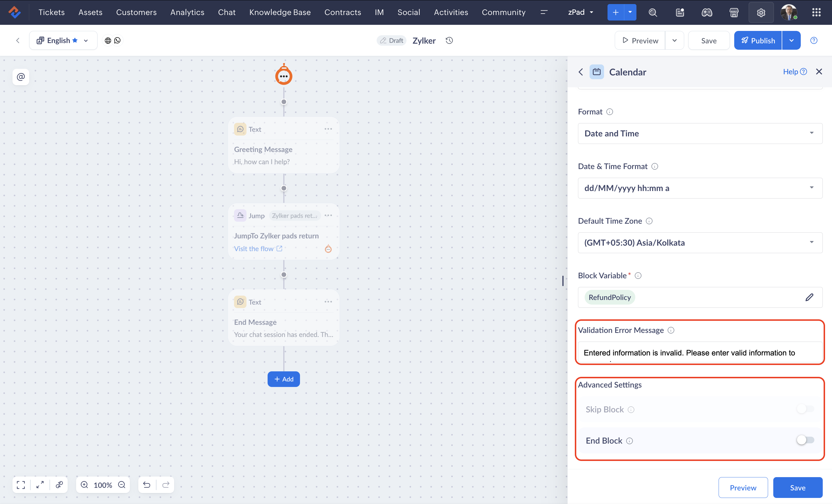Click the link icon in bottom toolbar

pyautogui.click(x=59, y=485)
